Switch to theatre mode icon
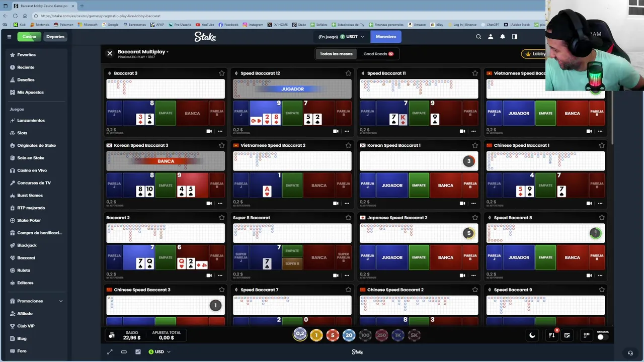644x362 pixels. (124, 352)
